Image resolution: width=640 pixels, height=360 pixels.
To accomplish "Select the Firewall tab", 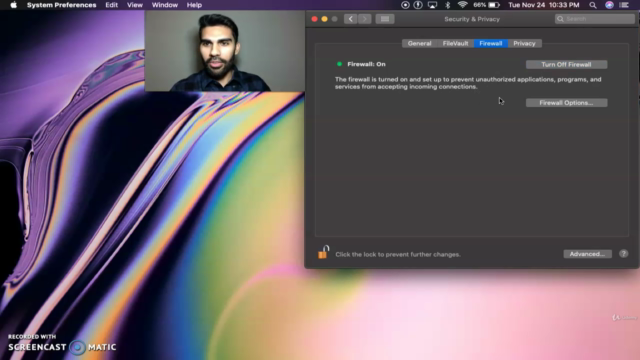I will pos(491,43).
